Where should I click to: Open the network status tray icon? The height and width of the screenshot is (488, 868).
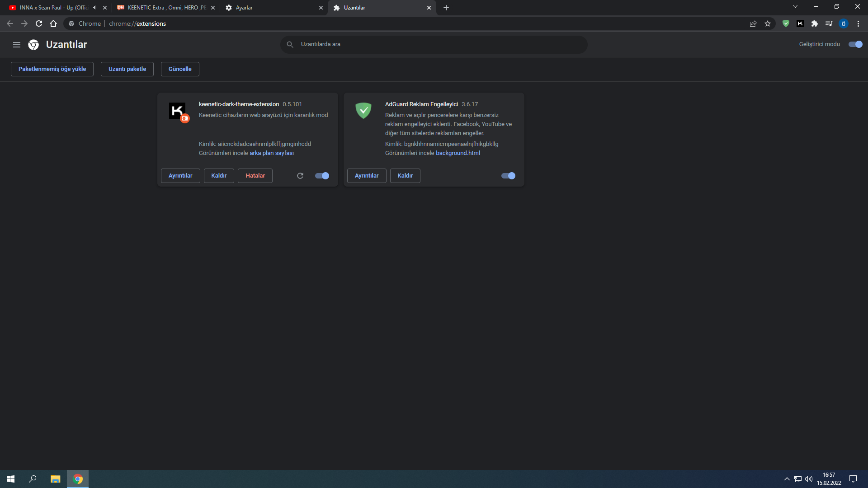(798, 479)
